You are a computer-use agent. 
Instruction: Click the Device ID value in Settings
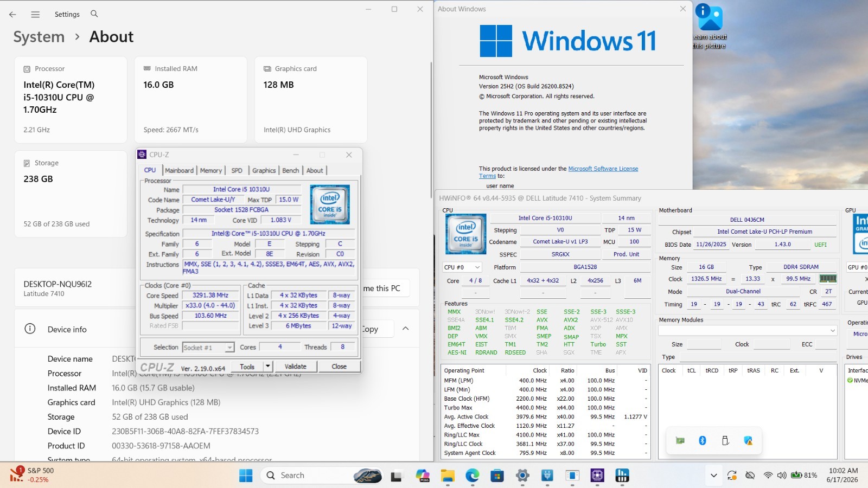click(x=185, y=432)
